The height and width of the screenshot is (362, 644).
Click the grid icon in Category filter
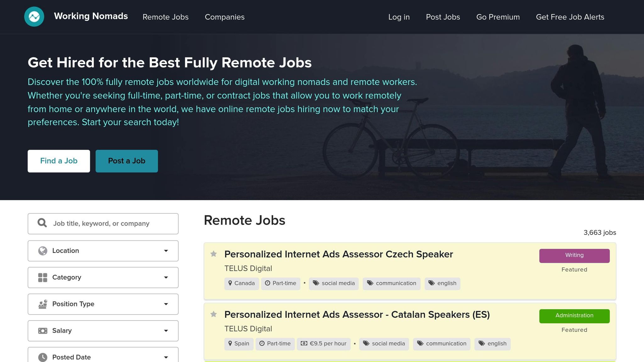click(43, 277)
